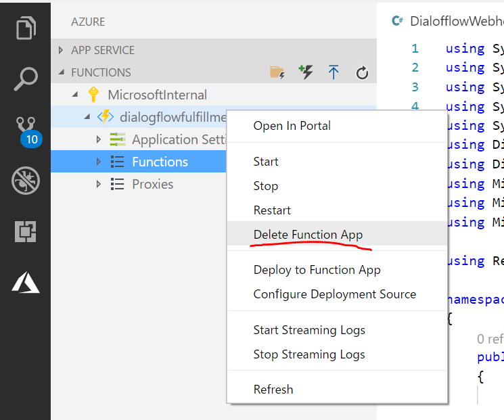Viewport: 504px width, 420px height.
Task: Select Configure Deployment Source menu entry
Action: tap(337, 294)
